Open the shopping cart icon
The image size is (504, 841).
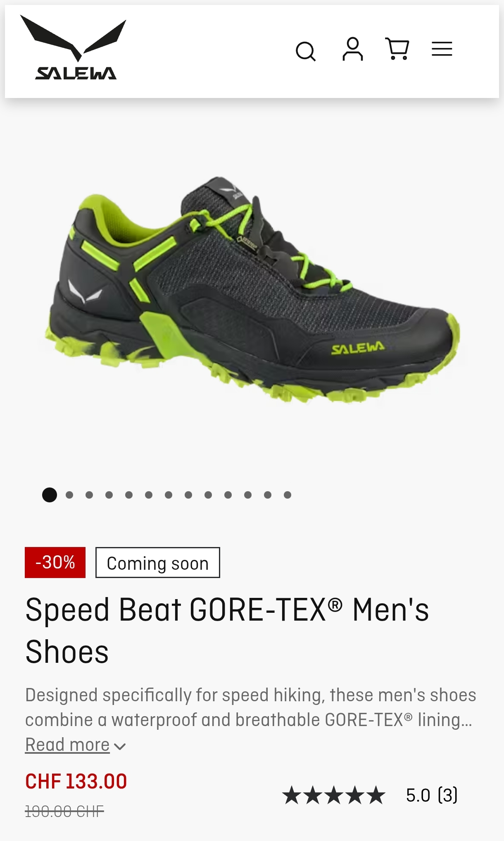[397, 49]
